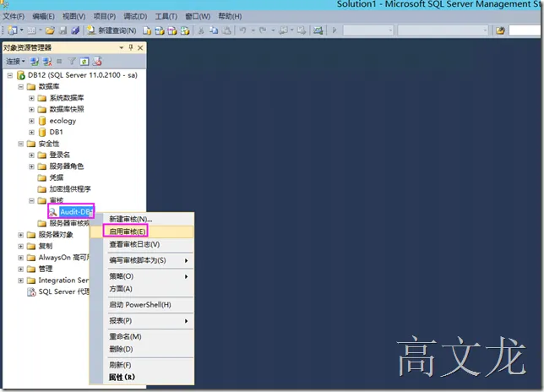Choose 新建审核(N)... in context menu
The width and height of the screenshot is (544, 392).
pos(142,219)
